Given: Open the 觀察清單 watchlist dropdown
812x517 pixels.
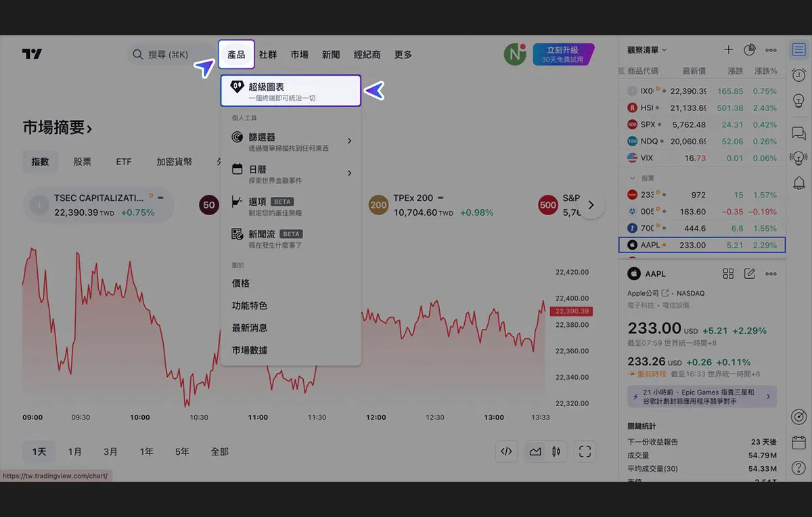Looking at the screenshot, I should pos(647,49).
